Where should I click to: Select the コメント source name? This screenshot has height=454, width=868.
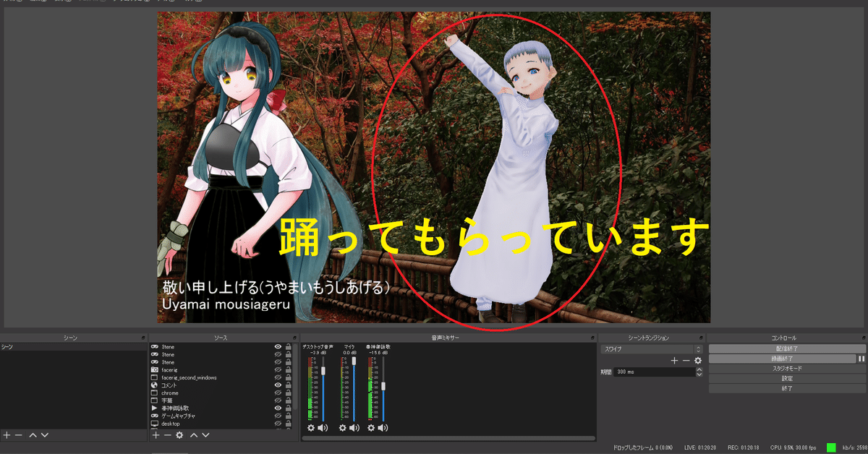[x=169, y=385]
